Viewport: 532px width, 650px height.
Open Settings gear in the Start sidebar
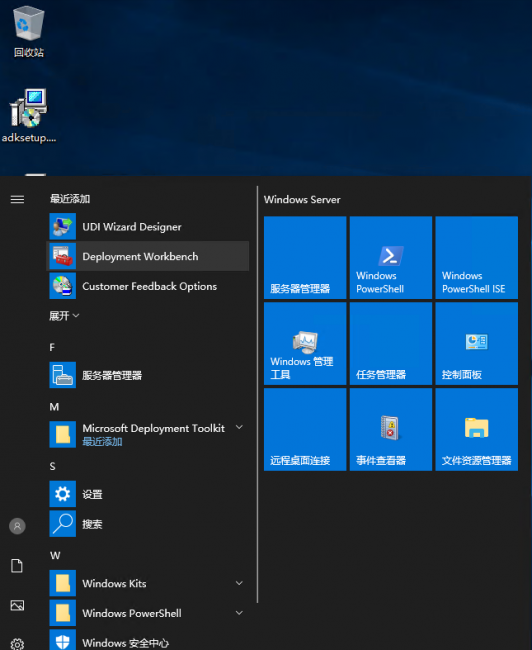pos(17,644)
